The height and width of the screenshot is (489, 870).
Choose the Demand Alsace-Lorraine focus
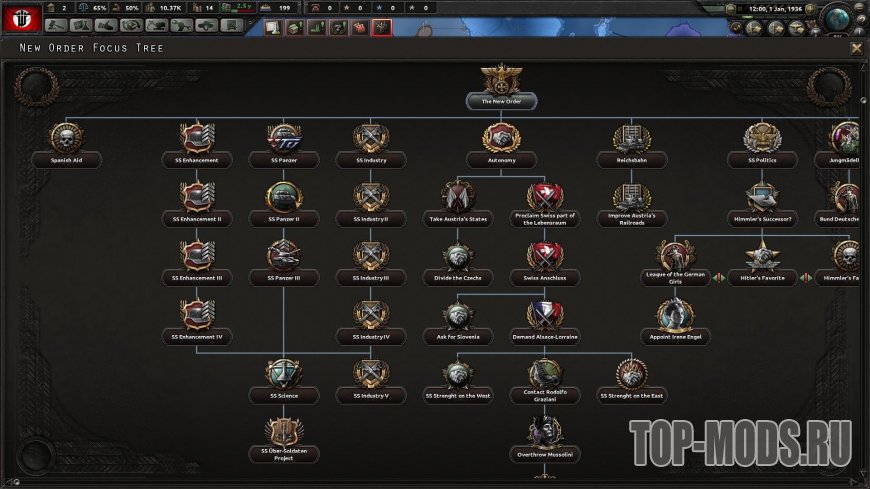(545, 318)
